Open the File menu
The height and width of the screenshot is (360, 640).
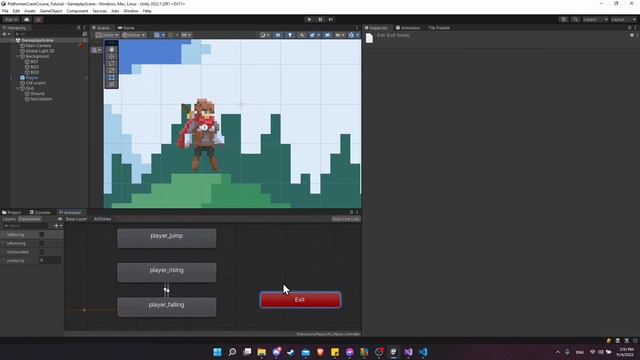pos(5,11)
